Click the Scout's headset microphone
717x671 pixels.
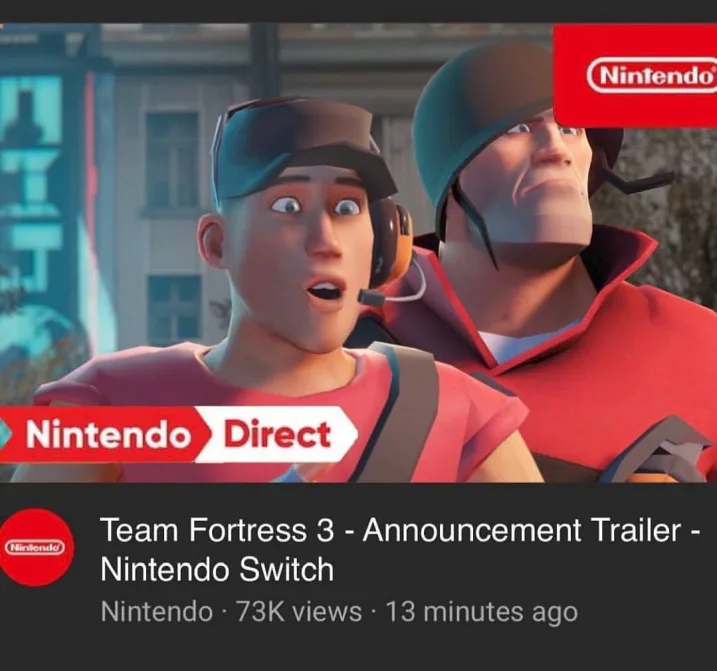(x=371, y=298)
